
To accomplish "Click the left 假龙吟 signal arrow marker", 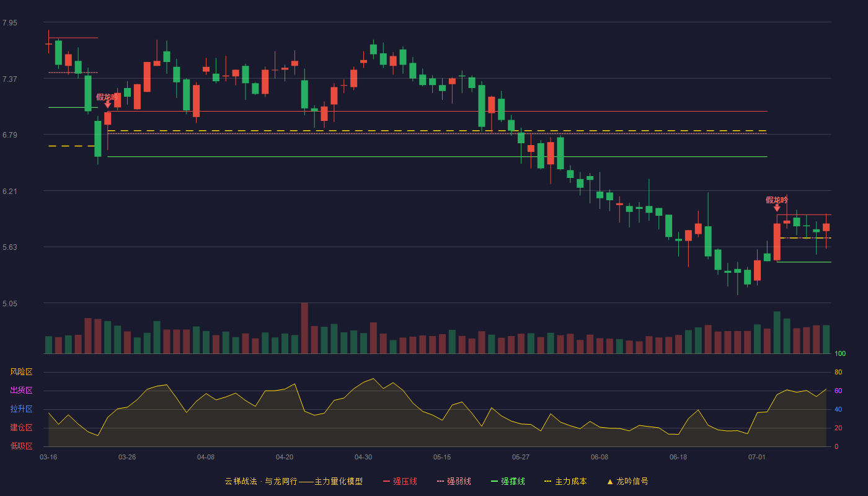I will pos(107,105).
